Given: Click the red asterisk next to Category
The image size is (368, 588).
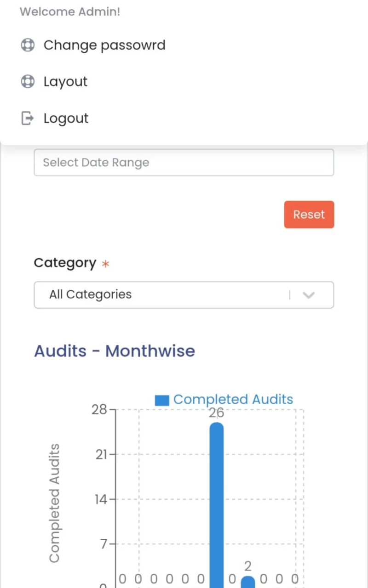Looking at the screenshot, I should 106,264.
